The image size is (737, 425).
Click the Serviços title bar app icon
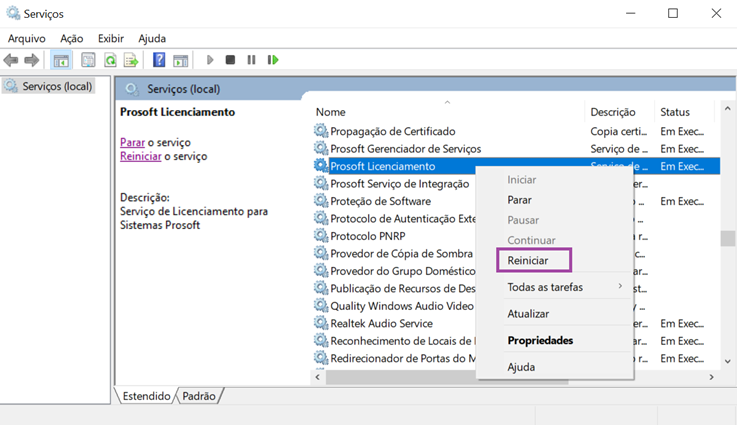click(x=13, y=13)
